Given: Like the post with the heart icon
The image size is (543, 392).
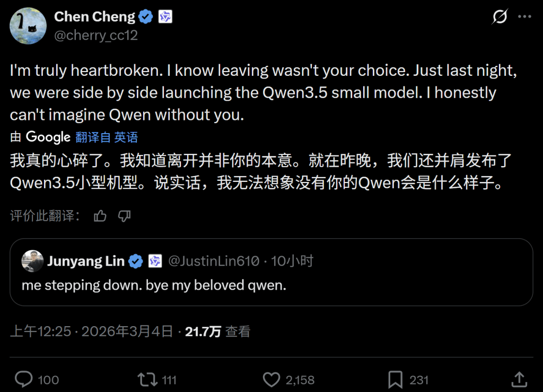Looking at the screenshot, I should pos(271,379).
